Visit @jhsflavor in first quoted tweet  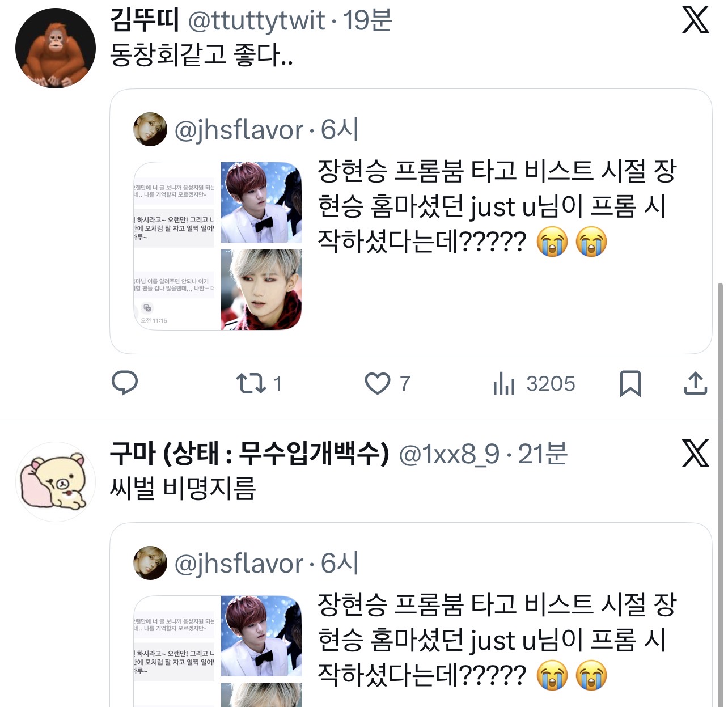tap(239, 130)
